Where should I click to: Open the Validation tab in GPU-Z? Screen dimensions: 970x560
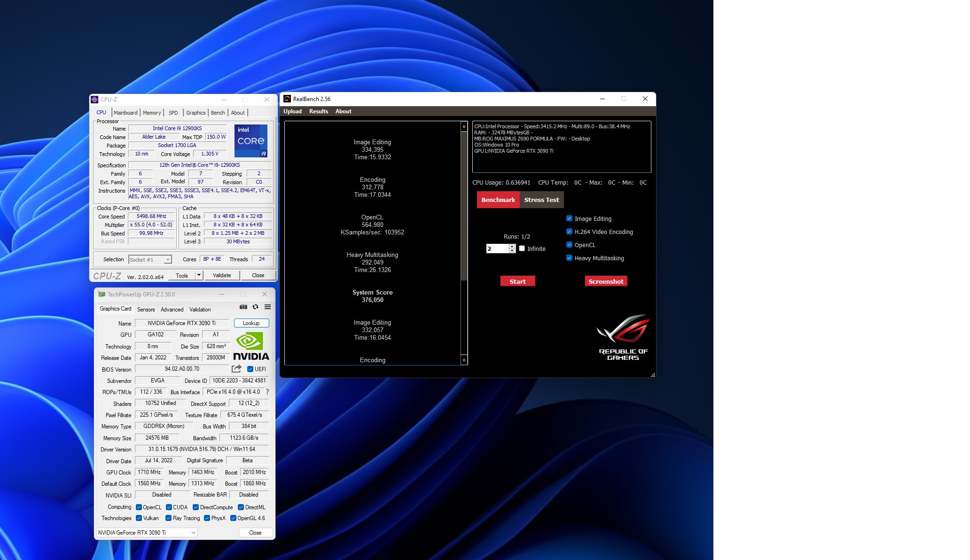(x=200, y=309)
